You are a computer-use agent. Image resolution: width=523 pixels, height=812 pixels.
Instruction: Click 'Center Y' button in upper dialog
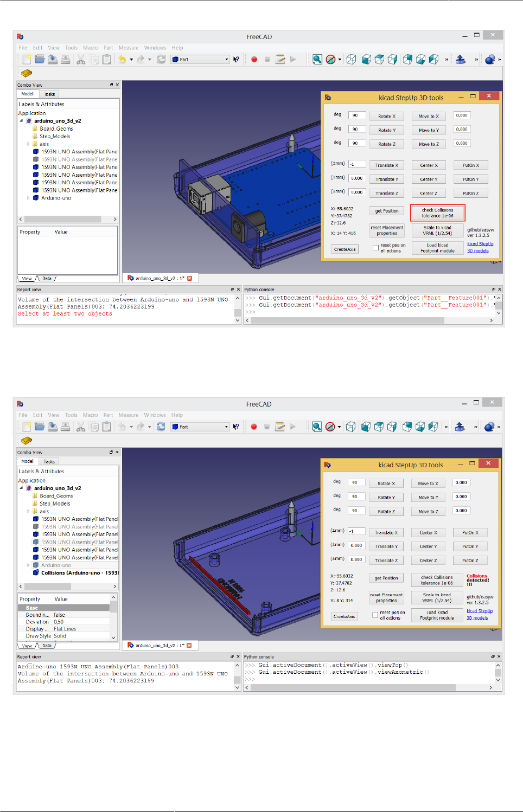[x=429, y=179]
